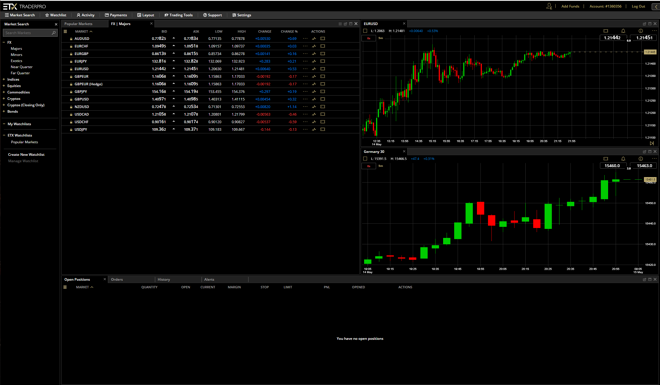660x385 pixels.
Task: Switch to the Popular Markets tab
Action: (x=78, y=24)
